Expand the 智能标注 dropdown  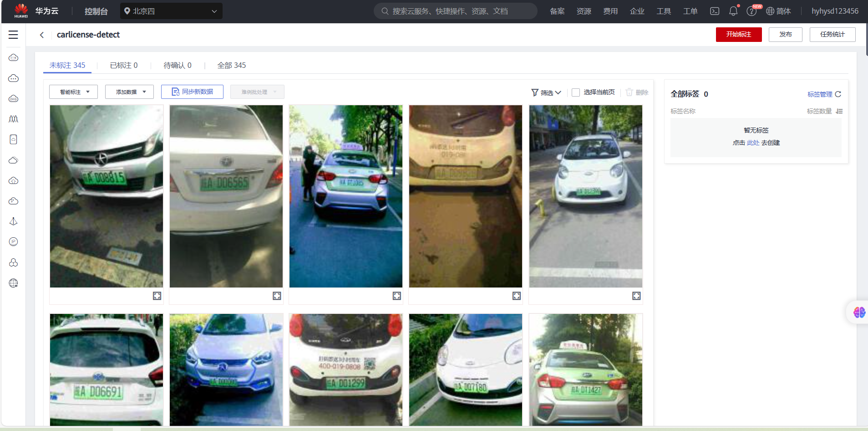pyautogui.click(x=73, y=92)
